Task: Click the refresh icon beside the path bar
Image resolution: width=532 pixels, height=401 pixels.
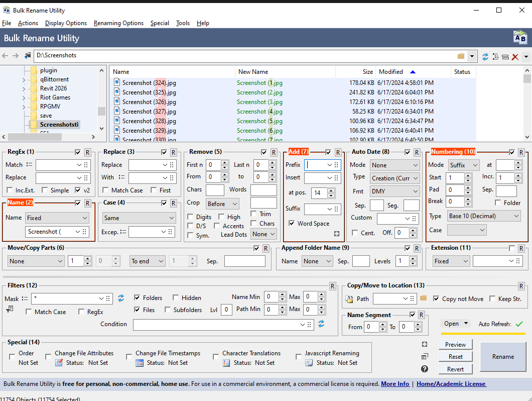Action: 485,57
